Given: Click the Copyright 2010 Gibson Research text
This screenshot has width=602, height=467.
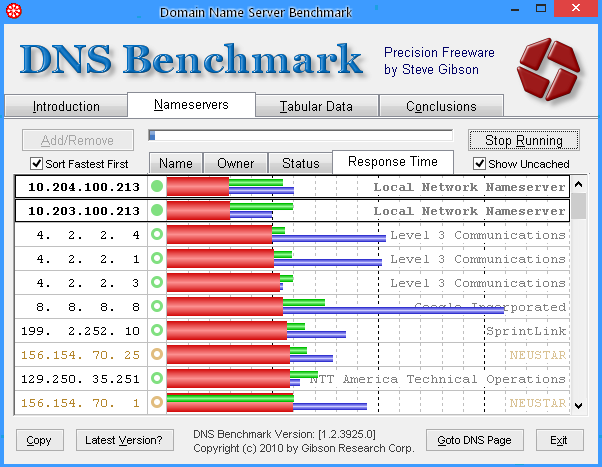Looking at the screenshot, I should click(304, 448).
